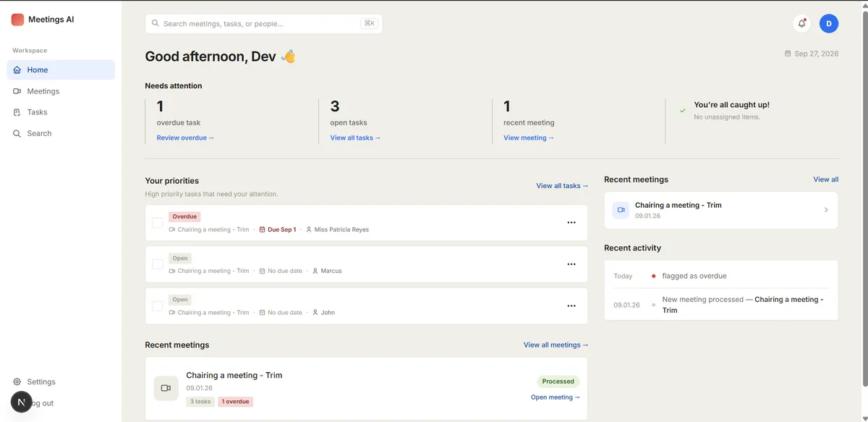
Task: Click the ⌘K shortcut badge
Action: pos(369,24)
